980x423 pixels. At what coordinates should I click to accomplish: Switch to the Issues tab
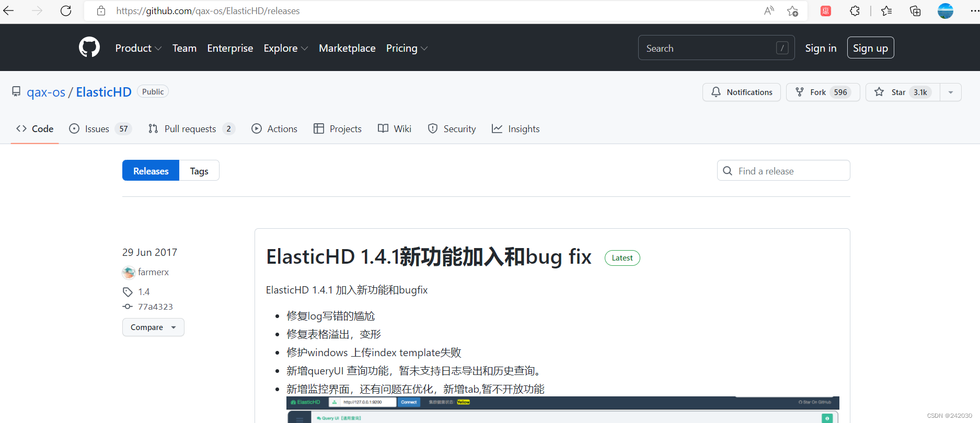(x=100, y=128)
